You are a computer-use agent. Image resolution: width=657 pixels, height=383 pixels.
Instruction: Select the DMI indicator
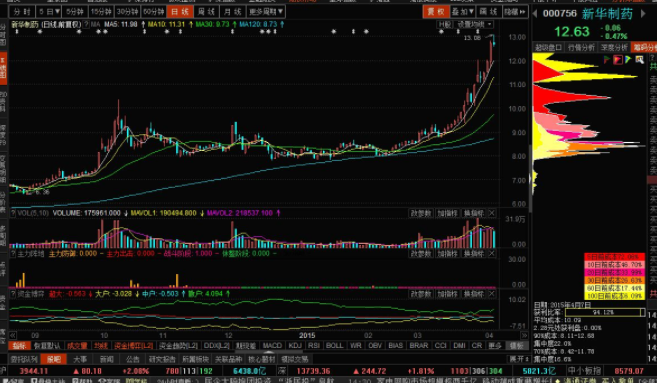click(459, 346)
